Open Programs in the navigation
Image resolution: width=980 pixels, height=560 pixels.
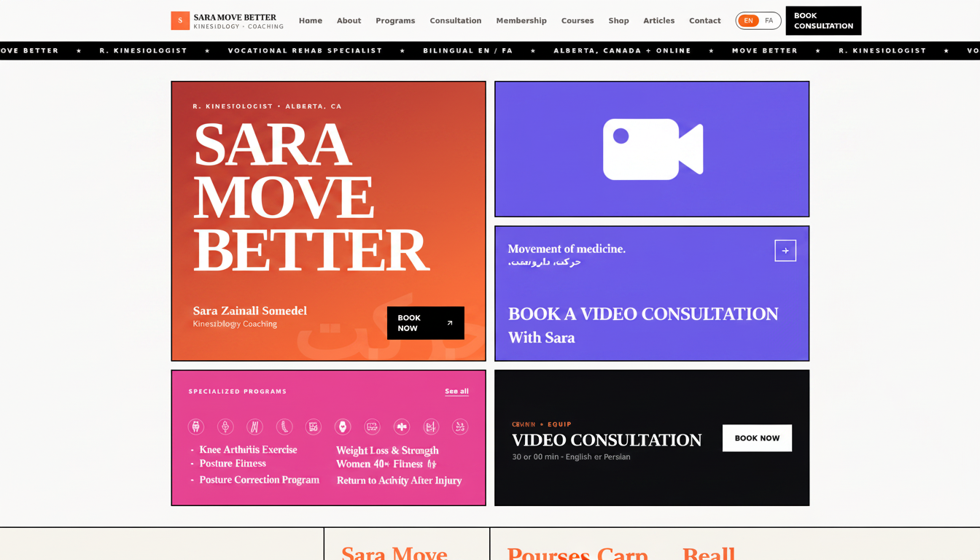point(395,20)
